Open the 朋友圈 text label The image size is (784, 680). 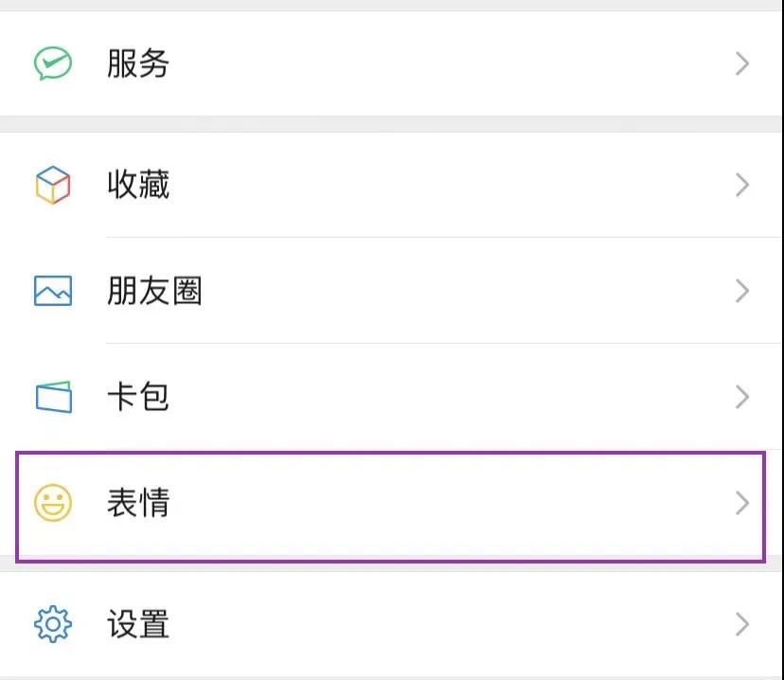click(x=154, y=291)
